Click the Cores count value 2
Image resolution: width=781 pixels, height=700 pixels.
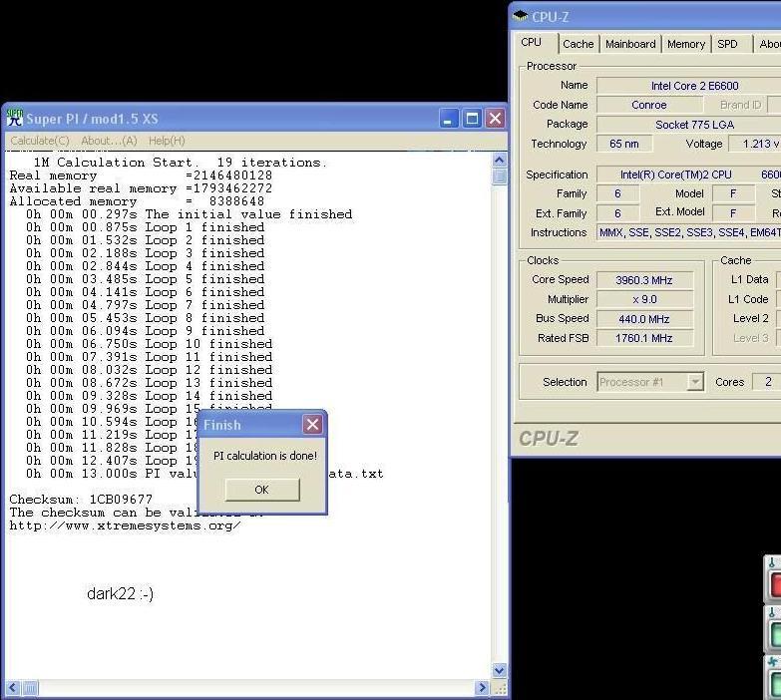point(768,382)
